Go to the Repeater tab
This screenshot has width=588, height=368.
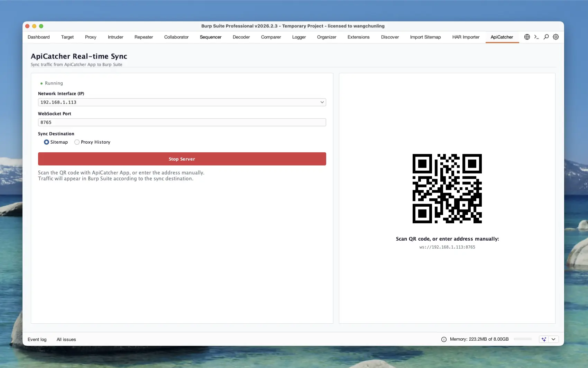click(144, 37)
